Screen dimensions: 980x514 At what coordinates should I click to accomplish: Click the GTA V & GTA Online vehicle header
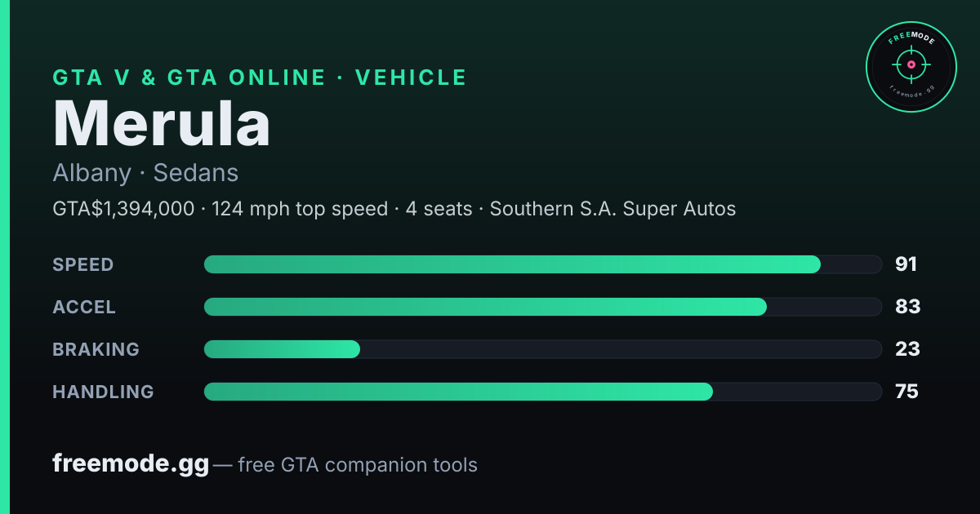click(x=260, y=78)
